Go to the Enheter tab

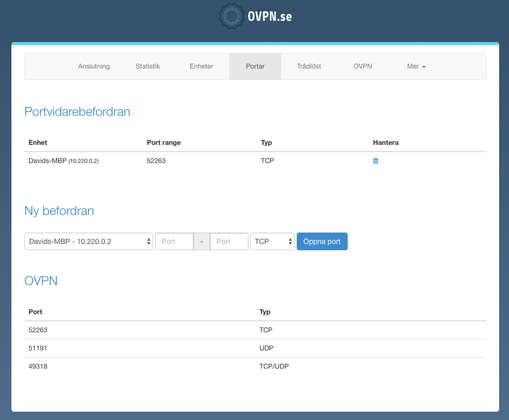click(201, 66)
